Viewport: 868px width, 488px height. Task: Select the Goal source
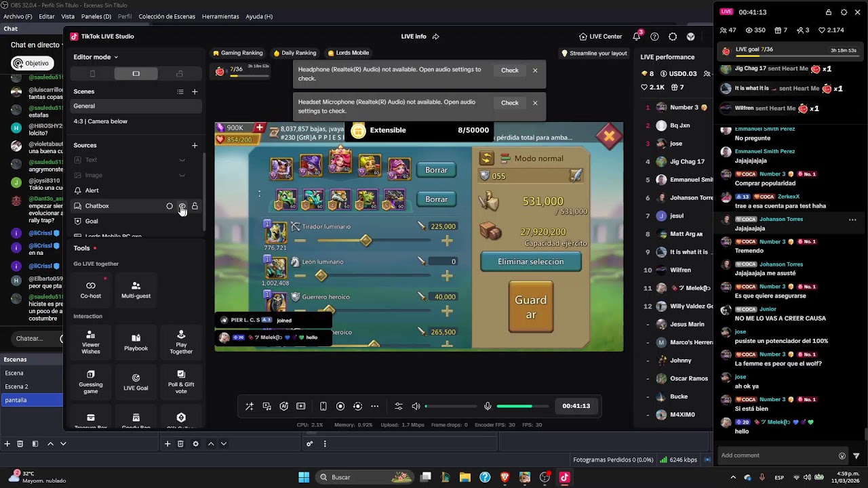[136, 221]
